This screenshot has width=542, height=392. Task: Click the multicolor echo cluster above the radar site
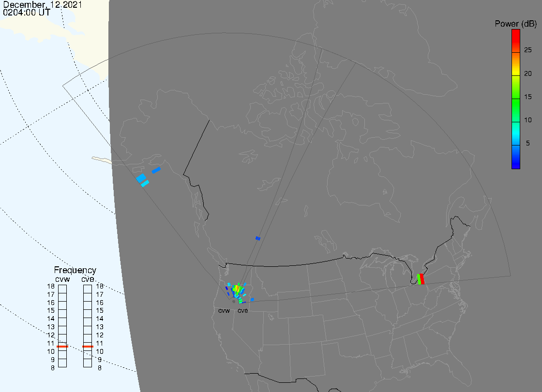click(238, 289)
